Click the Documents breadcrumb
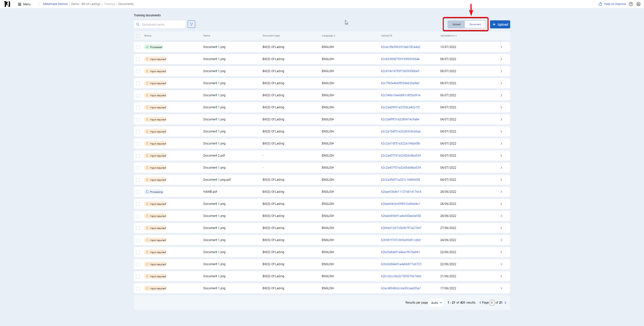 (x=126, y=4)
